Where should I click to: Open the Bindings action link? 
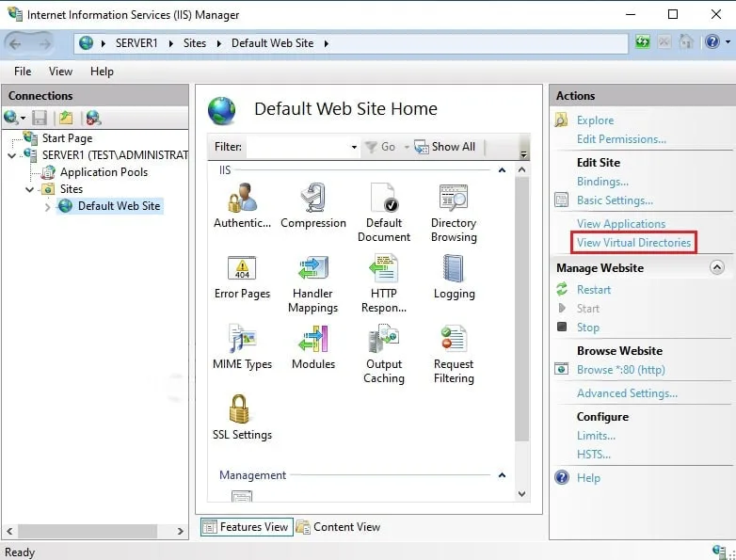coord(602,182)
